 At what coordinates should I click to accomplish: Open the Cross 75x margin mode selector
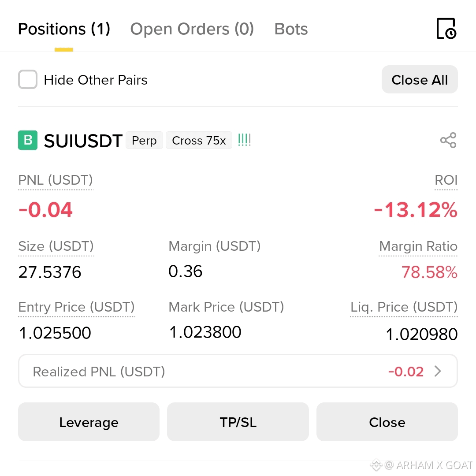(199, 140)
